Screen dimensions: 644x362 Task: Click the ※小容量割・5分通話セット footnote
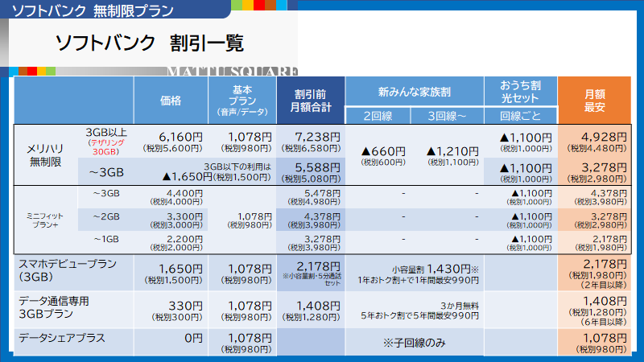tap(312, 279)
